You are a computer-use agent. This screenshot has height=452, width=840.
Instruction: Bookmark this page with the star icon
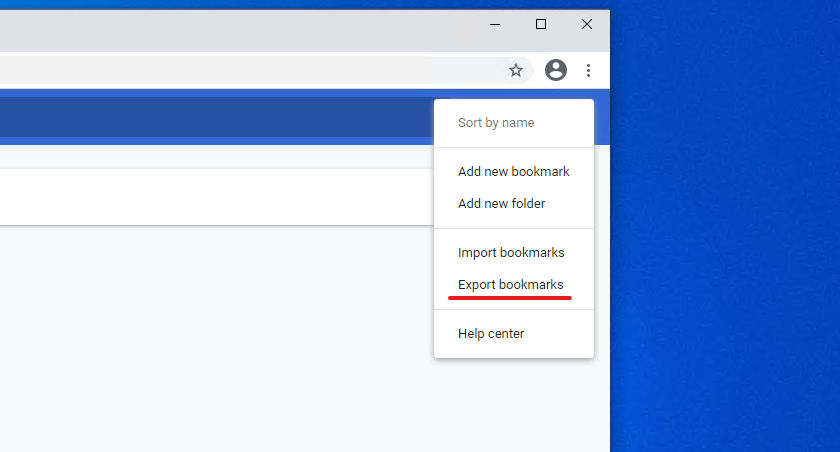click(x=515, y=70)
